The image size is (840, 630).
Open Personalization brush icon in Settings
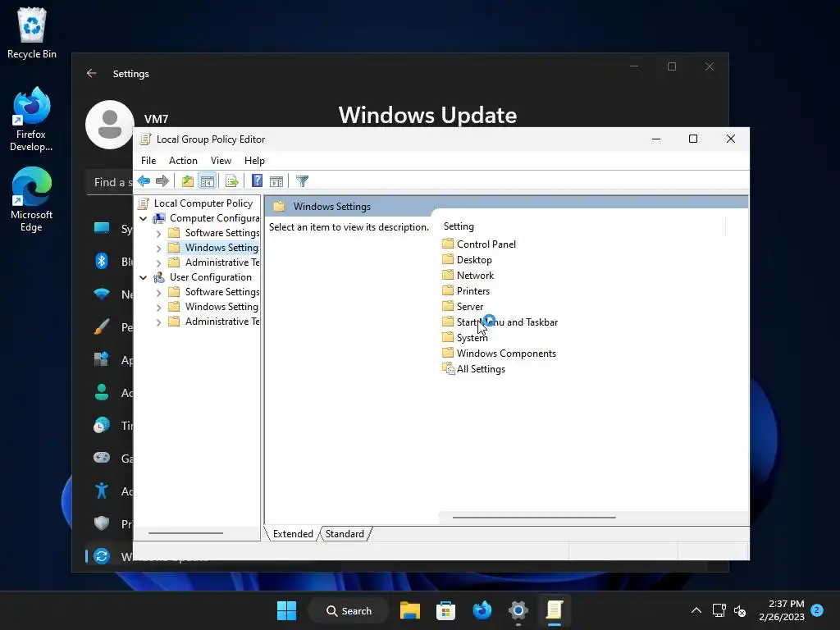click(x=101, y=326)
